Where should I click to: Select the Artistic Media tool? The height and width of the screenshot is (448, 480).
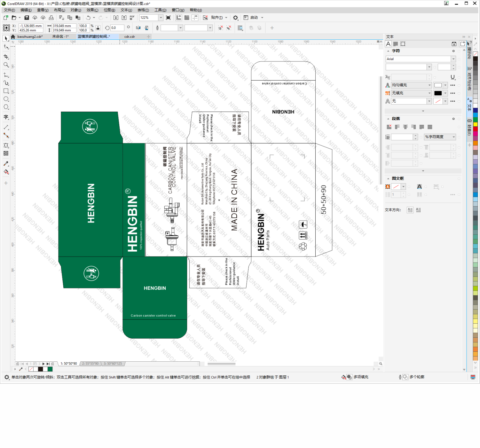(x=6, y=83)
